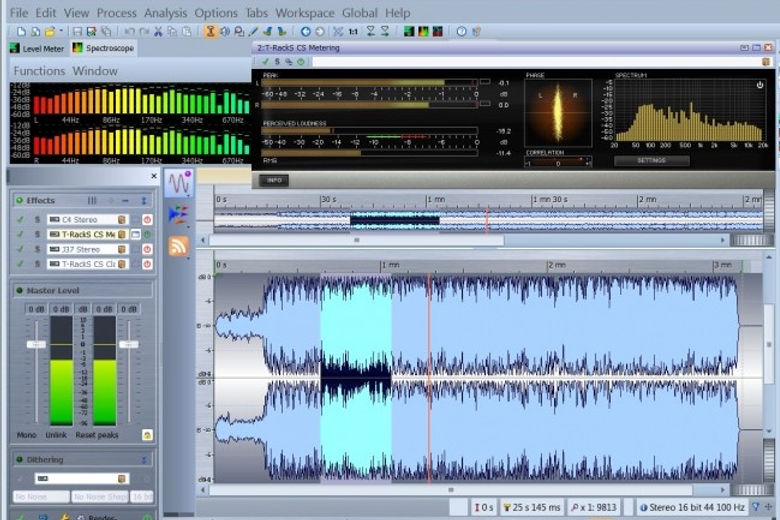Collapse the Dithering section with arrows icon
Image resolution: width=780 pixels, height=520 pixels.
coord(144,460)
